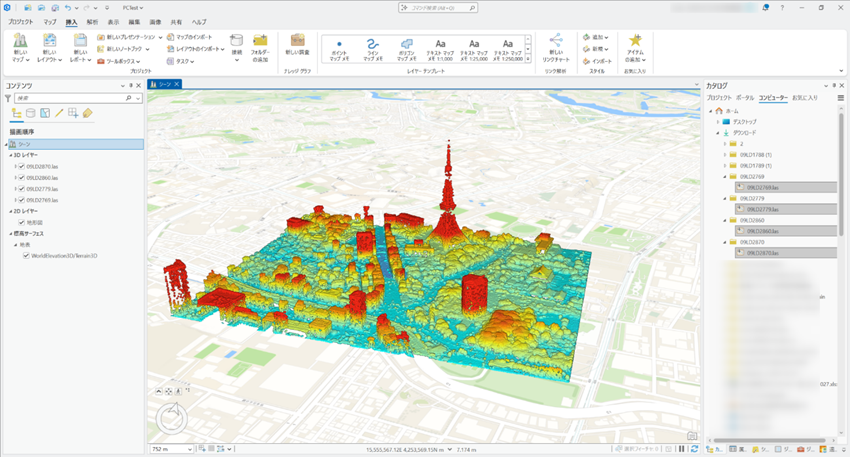Select the Polygon Map Notes template

click(x=407, y=49)
